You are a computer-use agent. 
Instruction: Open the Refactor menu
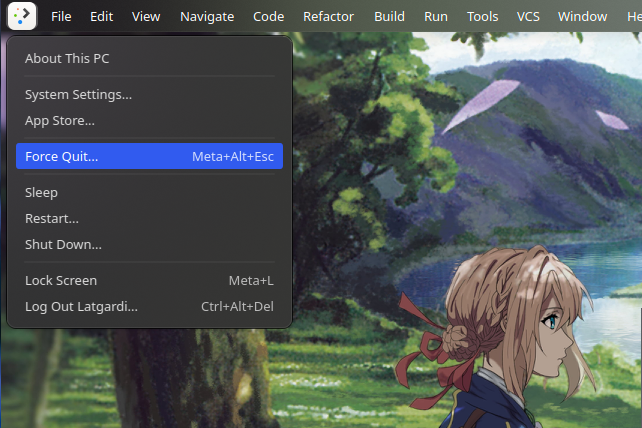coord(328,17)
